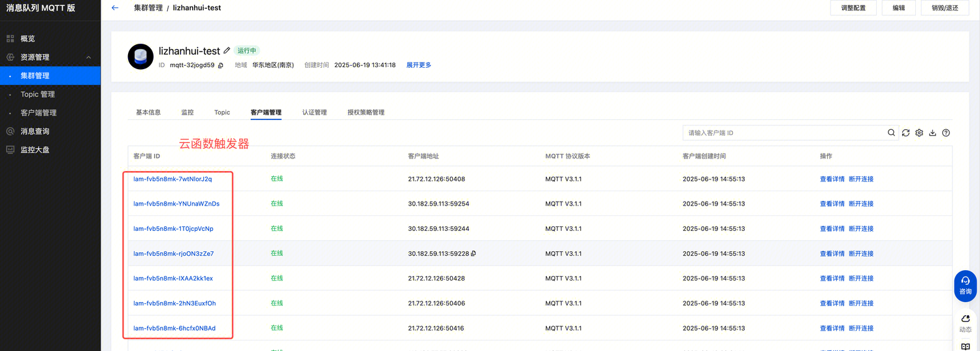Collapse the 资源管理 sidebar section

(x=88, y=57)
